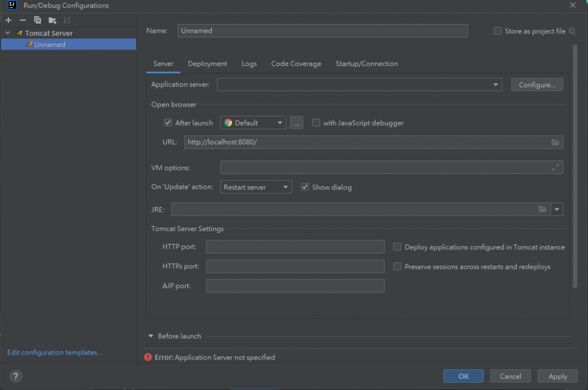Click the Add New Configuration plus icon
Screen dimensions: 588x390
[8, 20]
